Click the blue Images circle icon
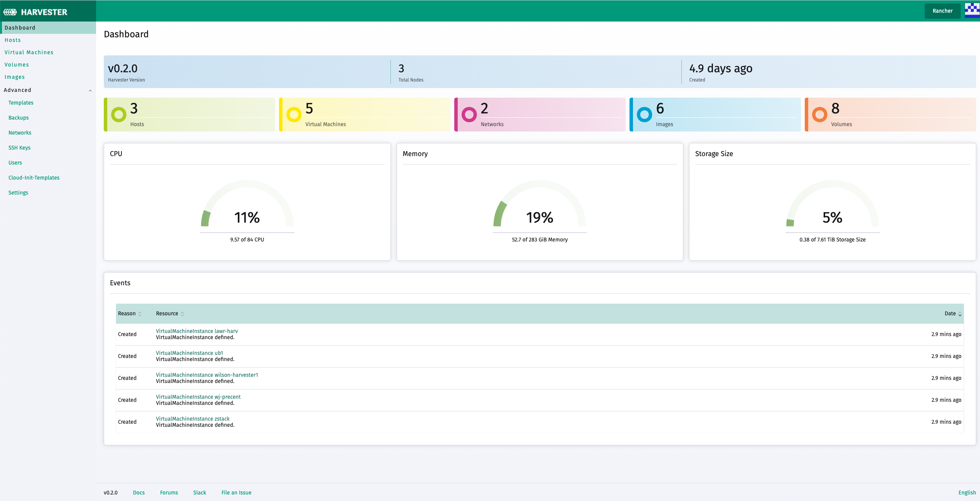 [644, 114]
